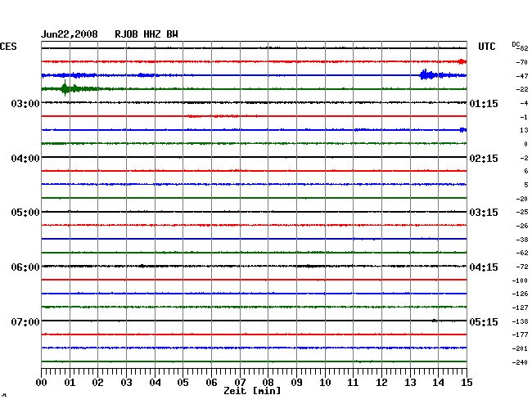Screen dimensions: 532x404
Task: Click minute tick label 02 on the x-axis
Action: (x=97, y=383)
